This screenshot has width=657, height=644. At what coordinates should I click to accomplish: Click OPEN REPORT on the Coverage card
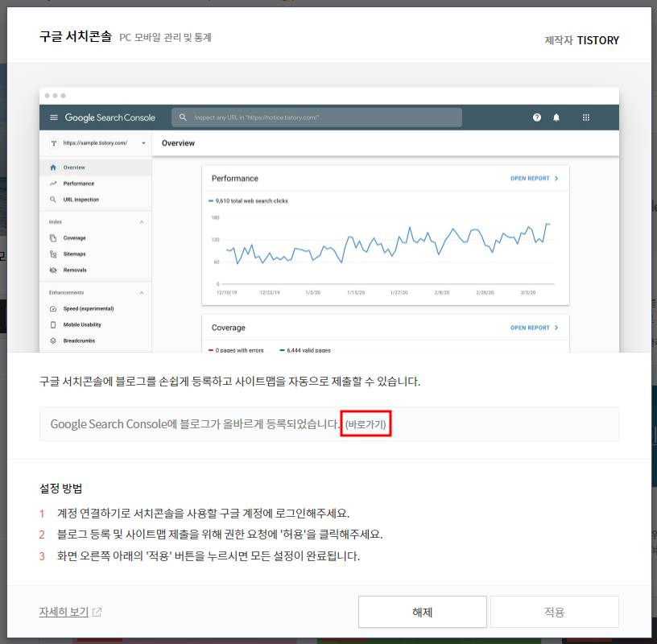click(535, 328)
